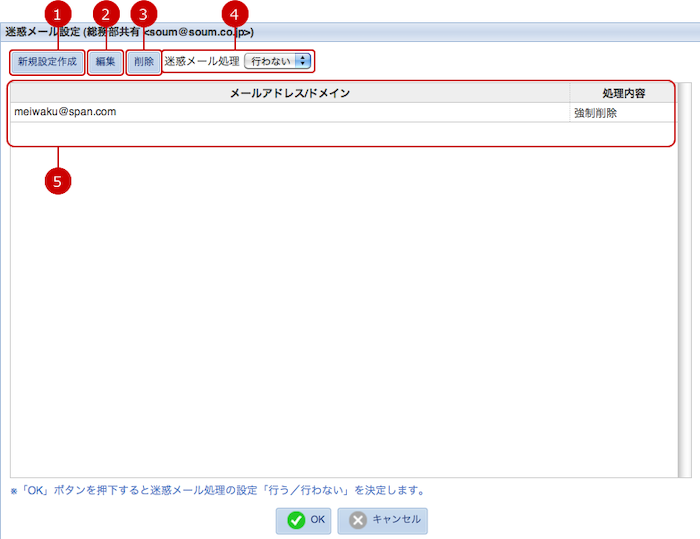Image resolution: width=700 pixels, height=539 pixels.
Task: Click the 削除 button in the toolbar
Action: (x=144, y=62)
